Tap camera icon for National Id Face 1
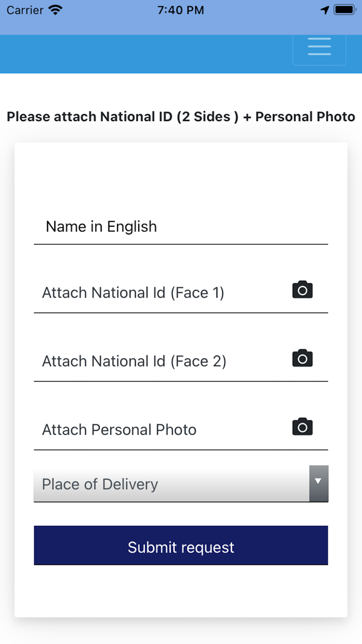Screen dimensions: 362x644 pos(303,290)
